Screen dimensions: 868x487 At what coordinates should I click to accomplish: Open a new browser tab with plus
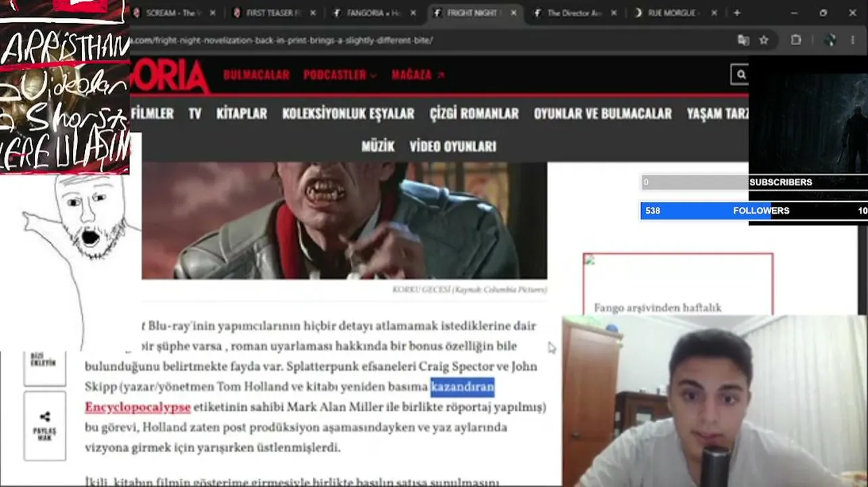point(737,13)
